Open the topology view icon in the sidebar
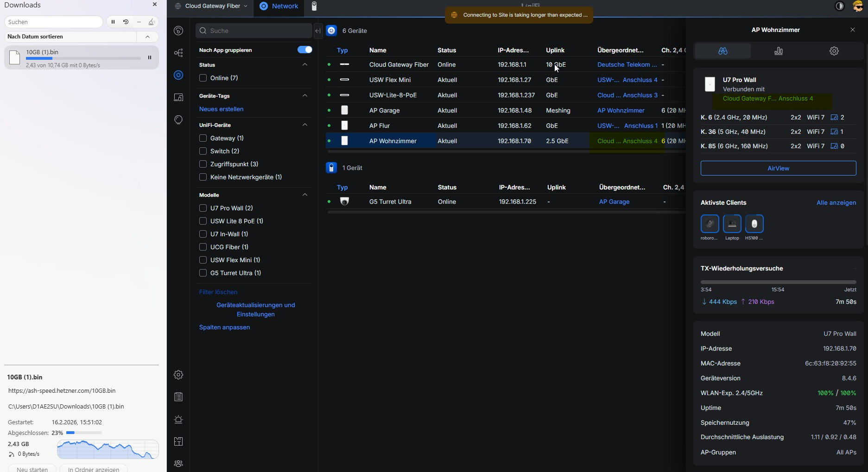868x472 pixels. tap(178, 53)
